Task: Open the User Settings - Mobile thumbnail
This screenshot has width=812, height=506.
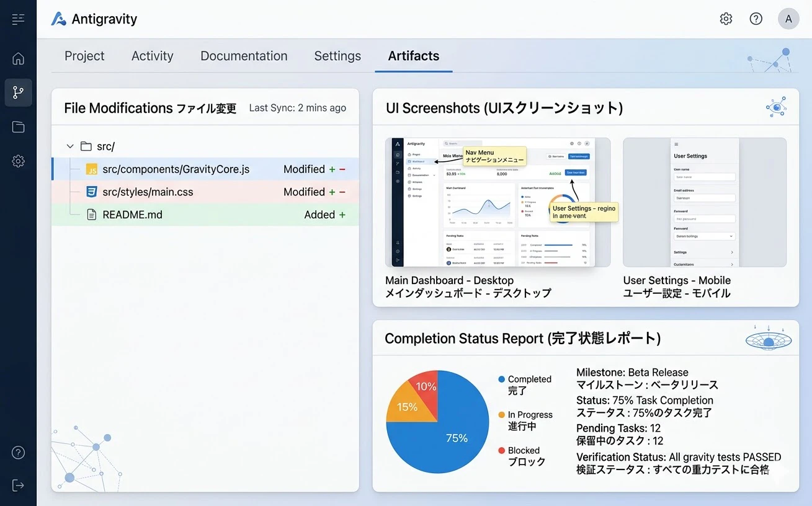Action: (x=705, y=203)
